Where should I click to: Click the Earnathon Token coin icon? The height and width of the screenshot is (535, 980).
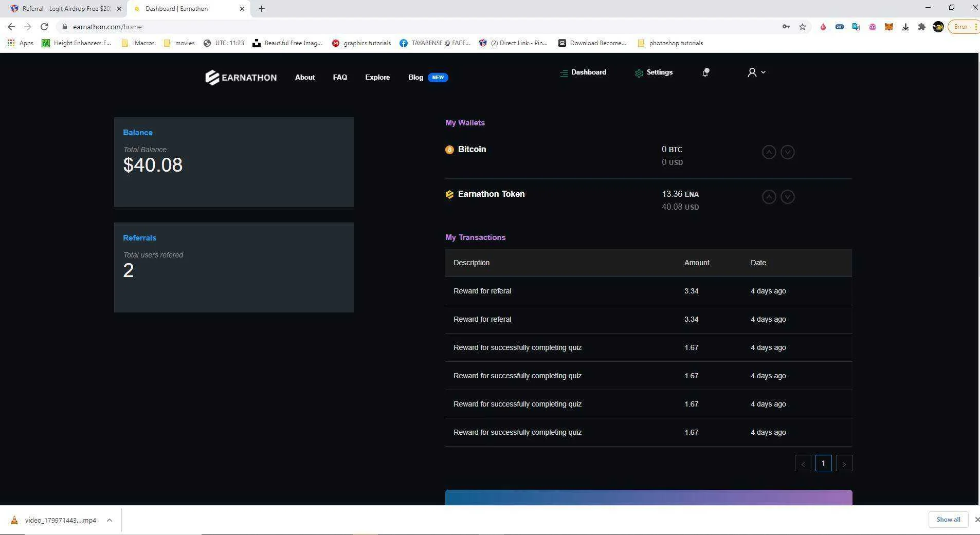pos(449,194)
